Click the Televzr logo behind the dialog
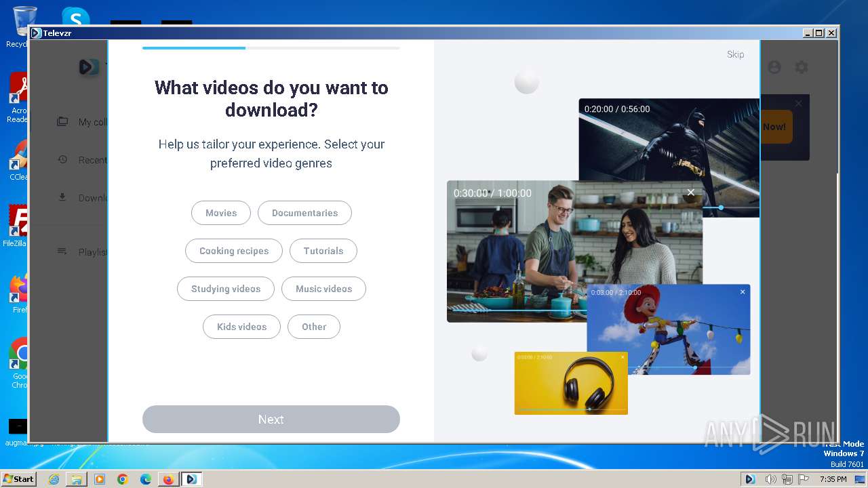This screenshot has width=868, height=488. click(89, 67)
